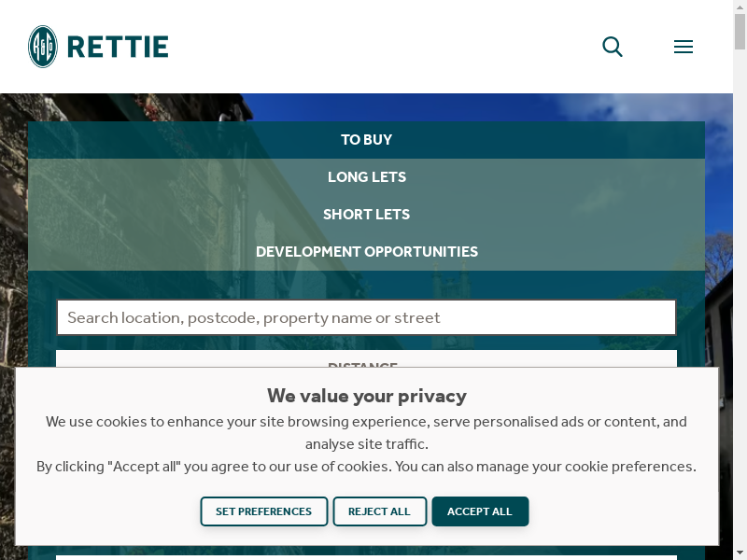The height and width of the screenshot is (560, 747).
Task: Open Development Opportunities tab
Action: point(366,252)
